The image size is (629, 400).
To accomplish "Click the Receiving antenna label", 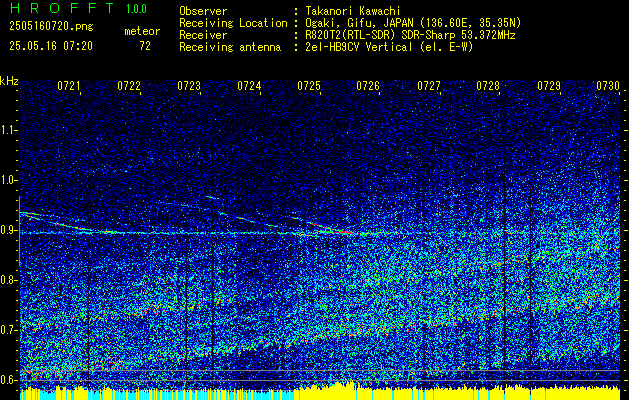I will pos(230,47).
